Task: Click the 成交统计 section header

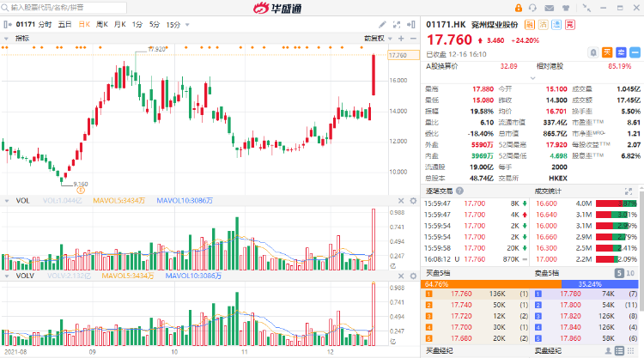Action: [x=548, y=191]
